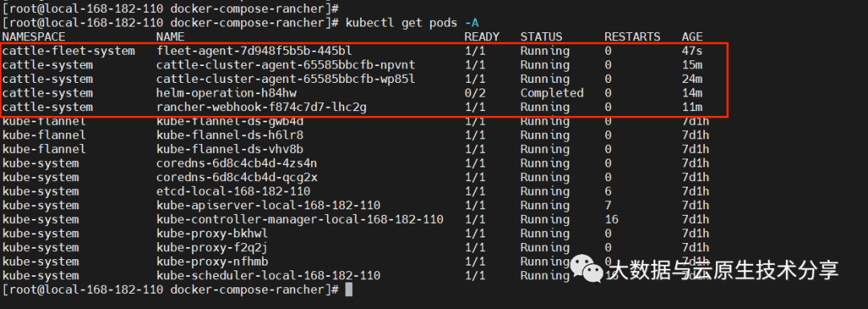This screenshot has height=309, width=868.
Task: Click kube-flannel namespace of kube-flannel-ds-h6lr8 row
Action: click(44, 135)
